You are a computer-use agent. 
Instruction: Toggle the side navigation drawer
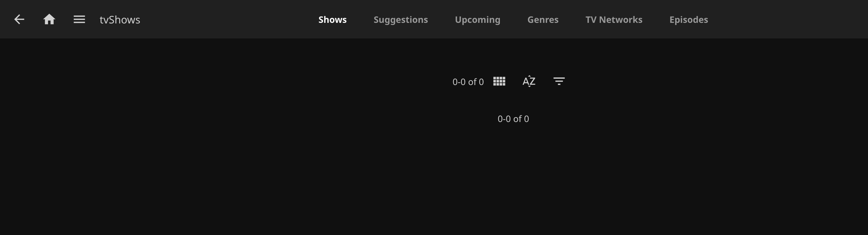pyautogui.click(x=79, y=20)
